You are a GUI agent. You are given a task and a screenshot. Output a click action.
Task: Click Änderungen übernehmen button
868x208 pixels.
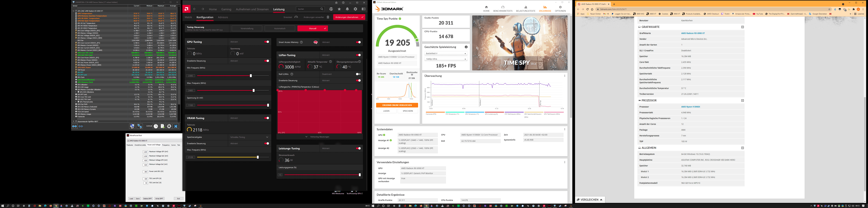pos(349,17)
